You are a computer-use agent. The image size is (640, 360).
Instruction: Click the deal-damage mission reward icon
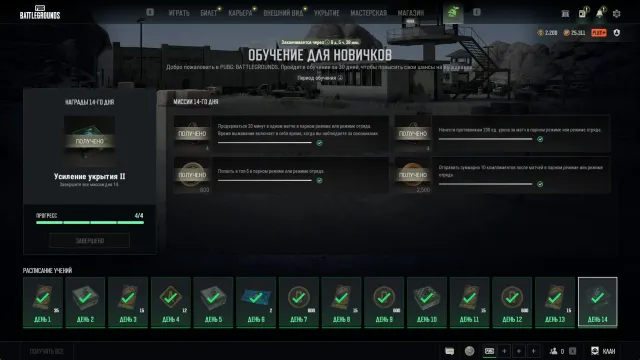click(x=413, y=133)
